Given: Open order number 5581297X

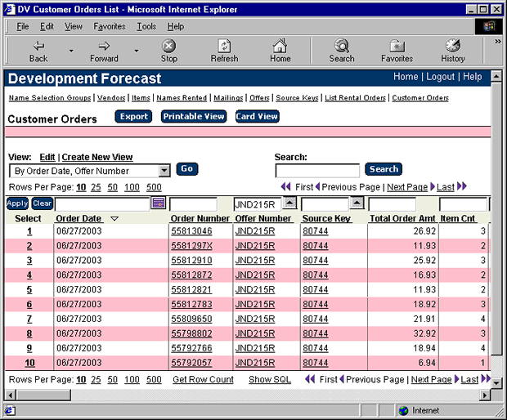Looking at the screenshot, I should (191, 246).
